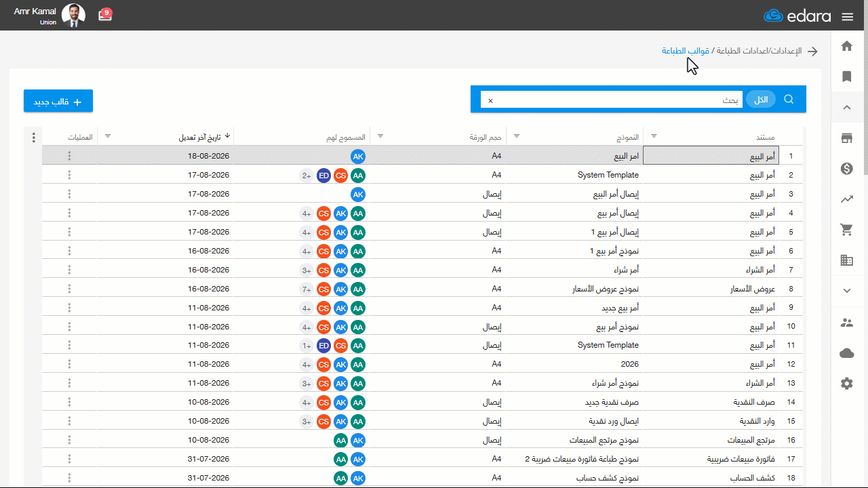Go to the Home sidebar icon
Viewport: 868px width, 488px height.
[x=846, y=46]
